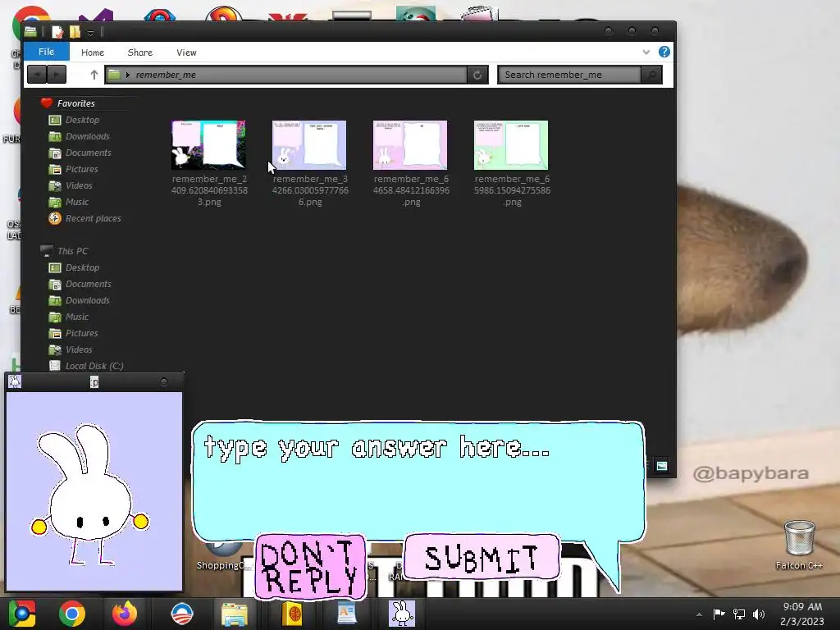Switch to large icons view in Explorer

(x=662, y=466)
